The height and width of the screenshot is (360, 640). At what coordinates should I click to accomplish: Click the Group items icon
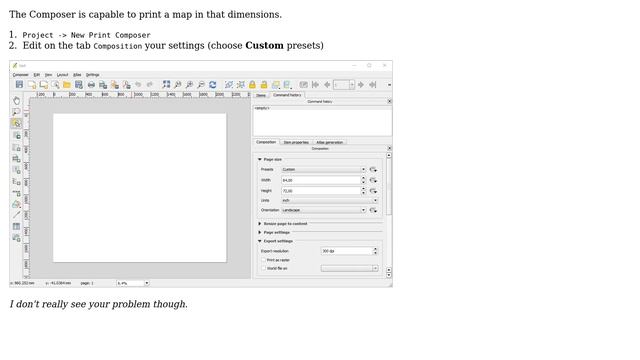pos(229,84)
